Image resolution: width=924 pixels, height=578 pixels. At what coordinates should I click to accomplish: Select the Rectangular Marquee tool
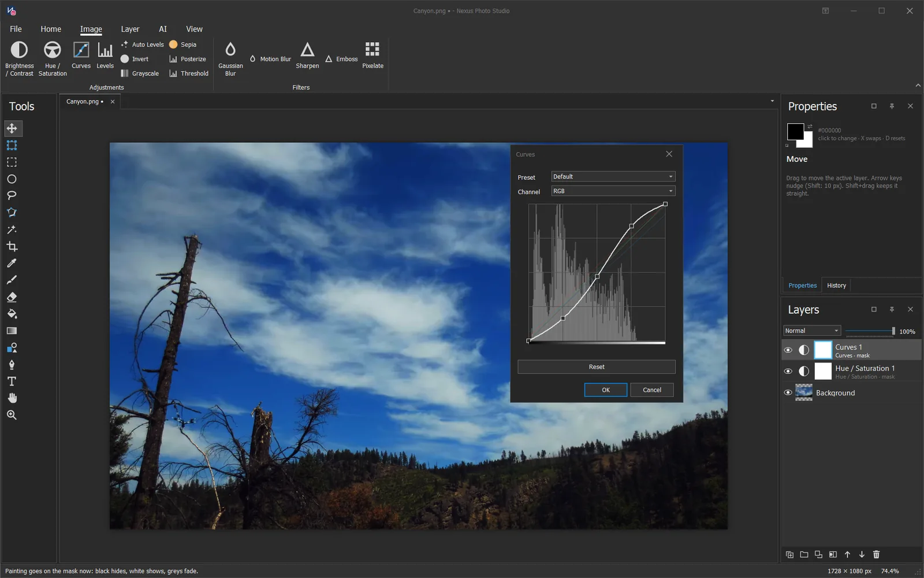click(x=12, y=162)
